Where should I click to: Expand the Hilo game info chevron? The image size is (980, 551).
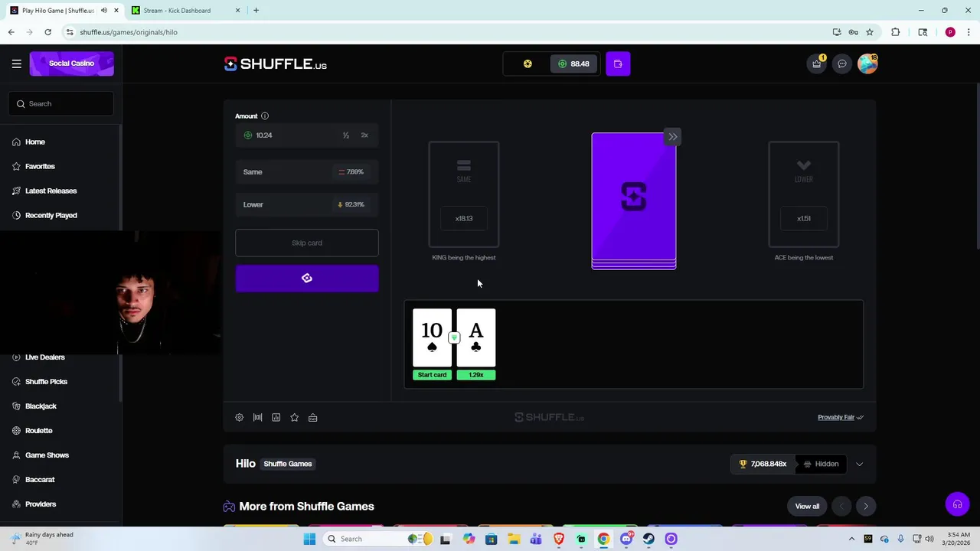(x=859, y=464)
